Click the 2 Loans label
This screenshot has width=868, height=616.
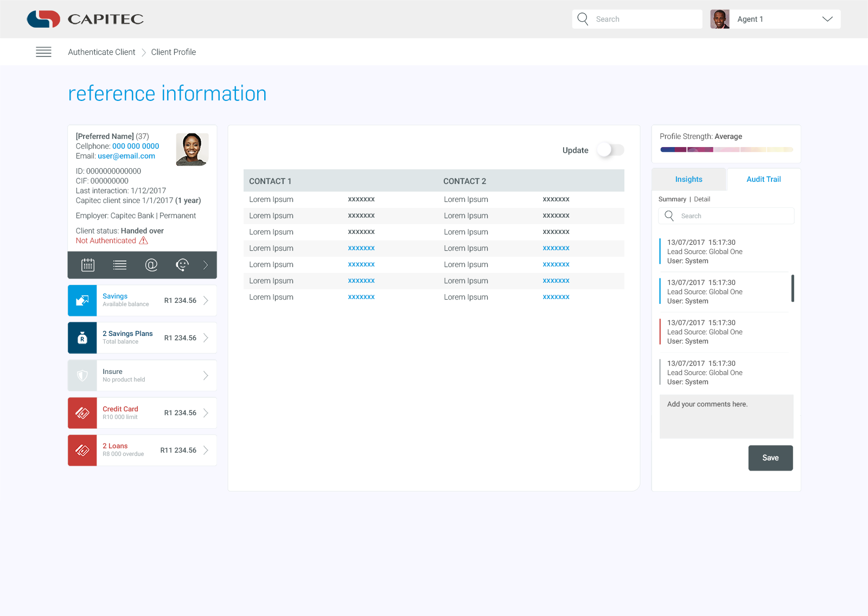pyautogui.click(x=115, y=446)
